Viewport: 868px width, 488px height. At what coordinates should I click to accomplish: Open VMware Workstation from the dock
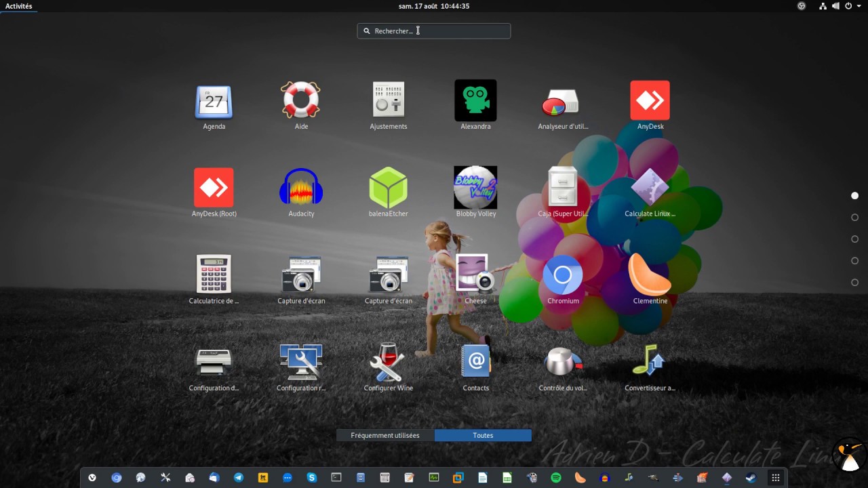(458, 478)
